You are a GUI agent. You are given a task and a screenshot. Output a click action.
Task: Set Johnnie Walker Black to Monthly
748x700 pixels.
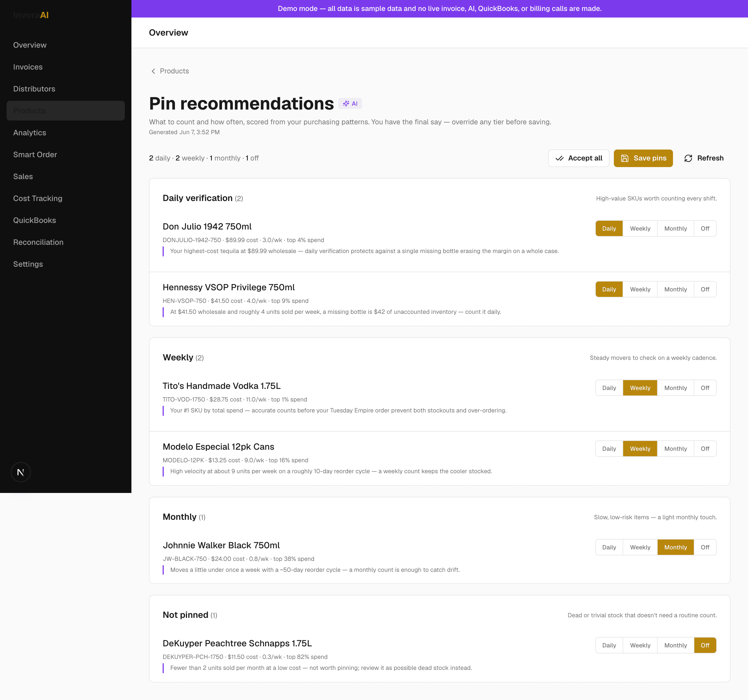point(675,547)
